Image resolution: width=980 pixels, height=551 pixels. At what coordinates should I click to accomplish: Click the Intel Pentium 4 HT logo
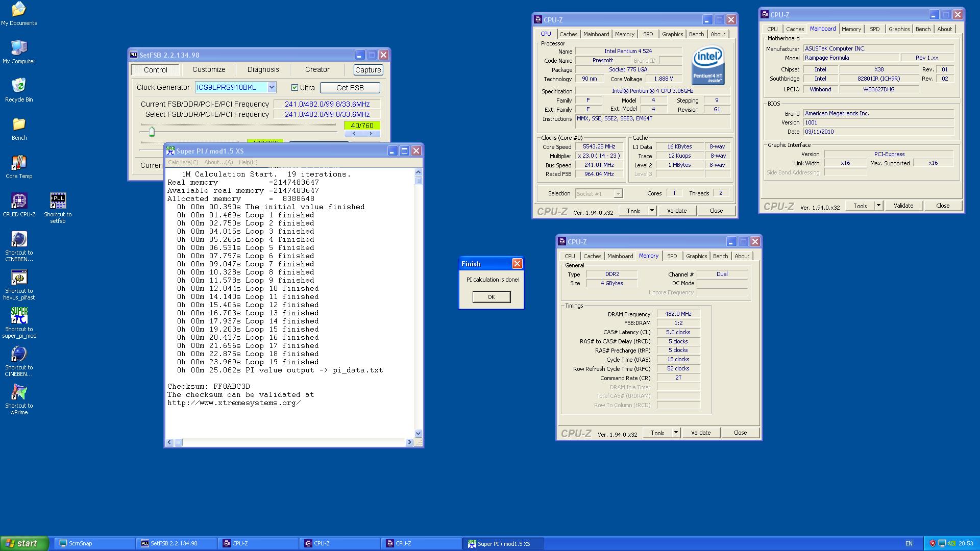coord(708,65)
